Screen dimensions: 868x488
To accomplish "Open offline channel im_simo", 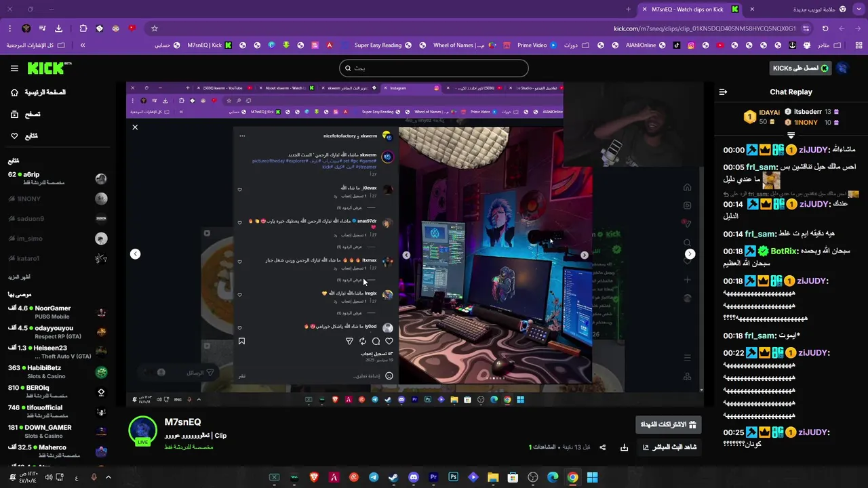I will click(58, 239).
